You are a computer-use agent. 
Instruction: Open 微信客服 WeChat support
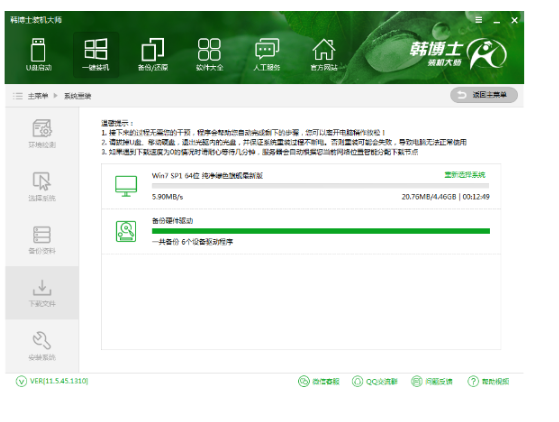click(318, 381)
